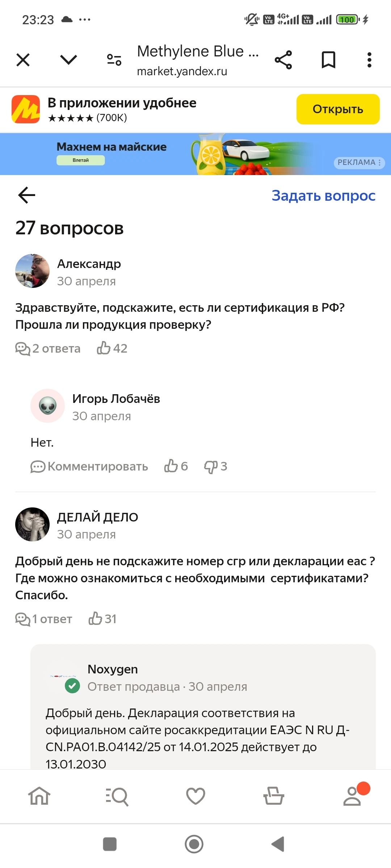The image size is (391, 868).
Task: Open the three-dot browser menu
Action: pyautogui.click(x=369, y=60)
